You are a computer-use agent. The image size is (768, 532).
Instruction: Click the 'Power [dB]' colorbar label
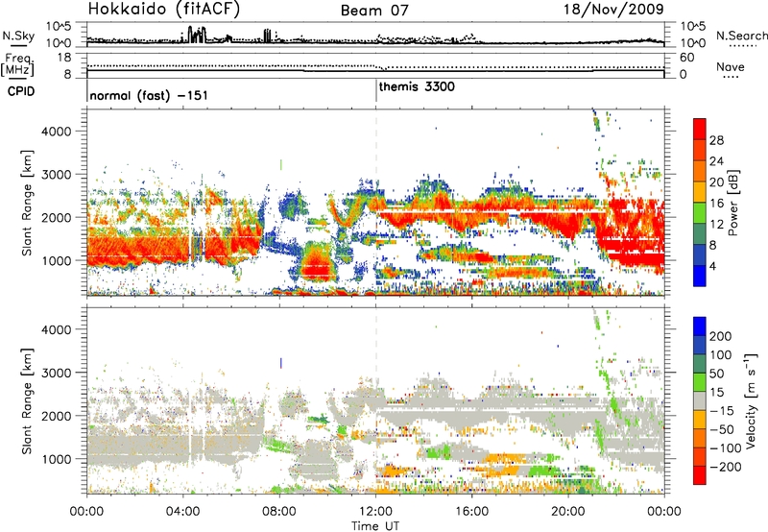click(x=732, y=203)
